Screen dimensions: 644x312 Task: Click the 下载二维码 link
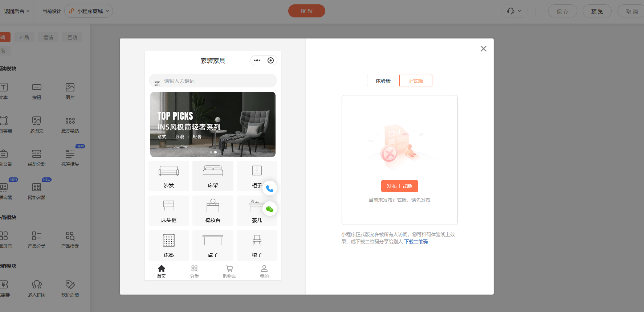pos(416,242)
